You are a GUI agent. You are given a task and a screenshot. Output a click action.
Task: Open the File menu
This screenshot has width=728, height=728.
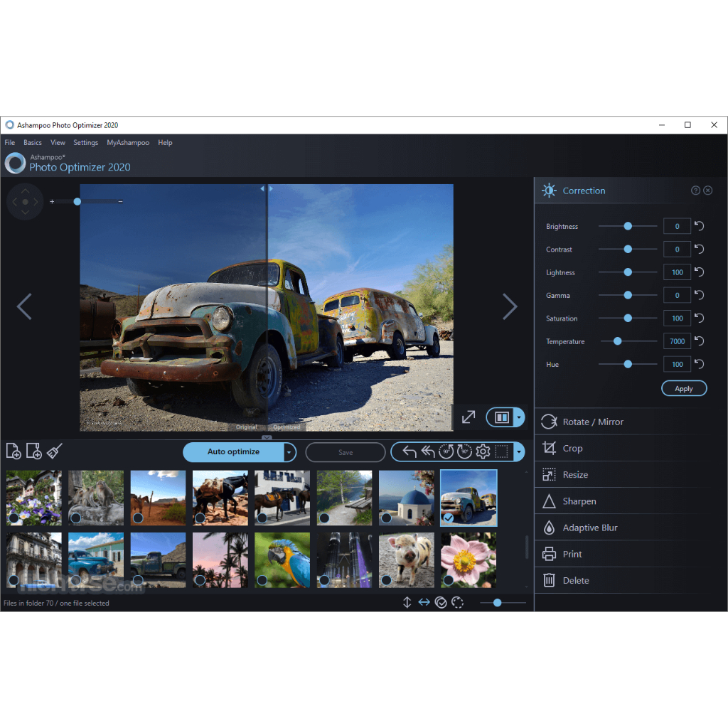(x=10, y=142)
